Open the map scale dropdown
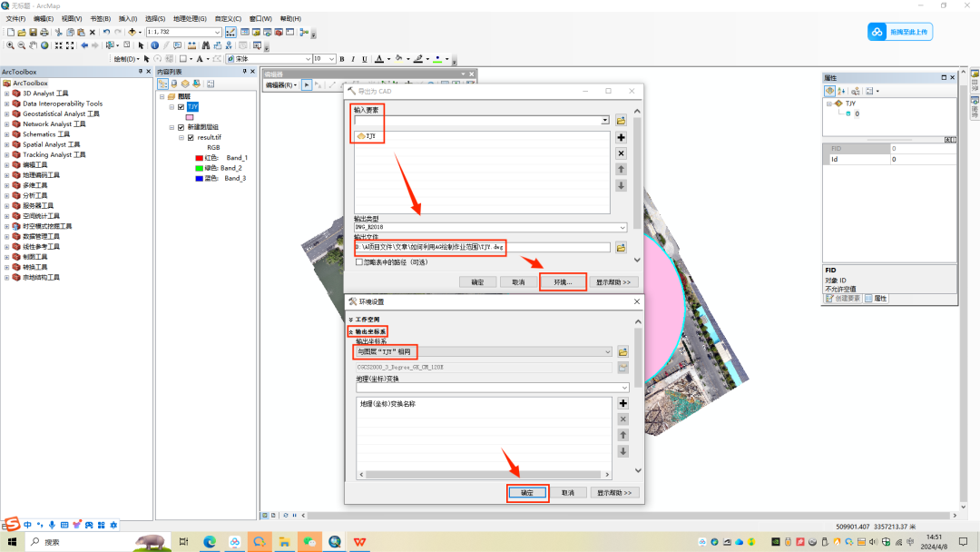The height and width of the screenshot is (552, 980). click(x=218, y=32)
